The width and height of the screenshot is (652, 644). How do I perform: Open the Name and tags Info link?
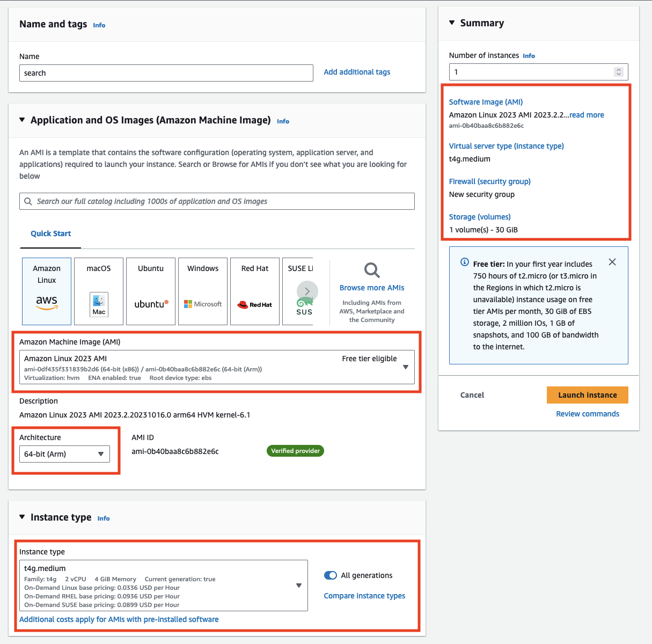click(x=99, y=25)
